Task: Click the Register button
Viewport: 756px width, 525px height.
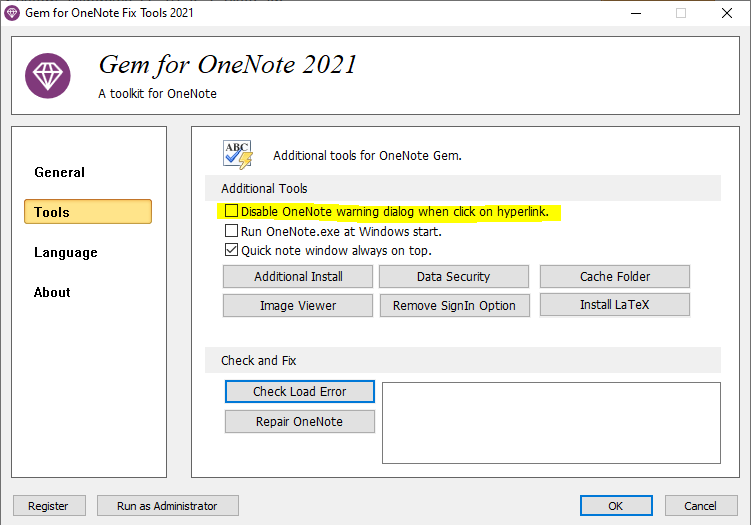Action: tap(49, 506)
